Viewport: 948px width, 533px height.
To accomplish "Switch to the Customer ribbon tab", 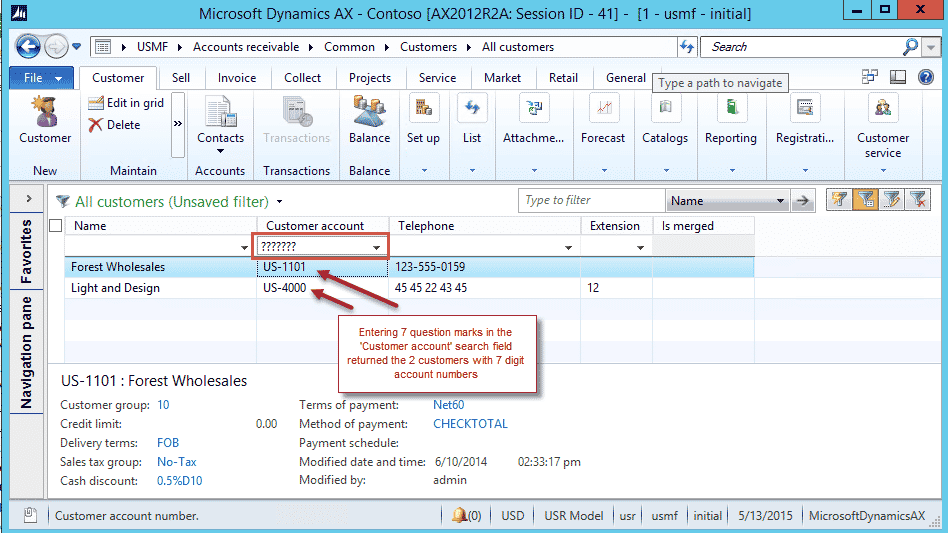I will [118, 78].
